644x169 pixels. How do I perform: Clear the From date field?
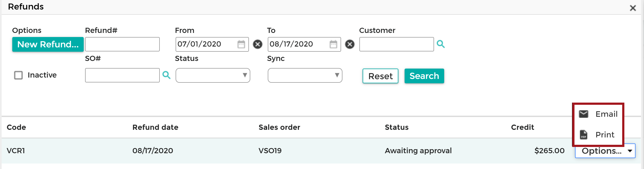(257, 44)
